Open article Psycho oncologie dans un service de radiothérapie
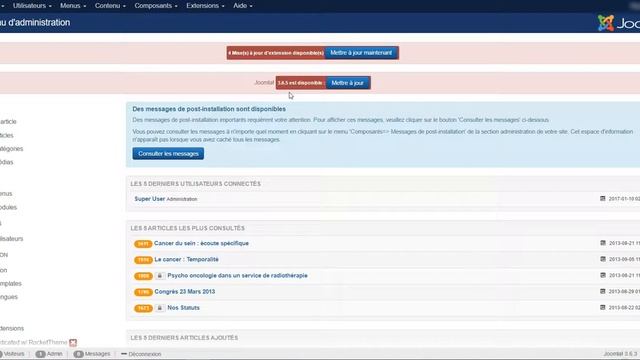This screenshot has width=640, height=360. coord(237,276)
